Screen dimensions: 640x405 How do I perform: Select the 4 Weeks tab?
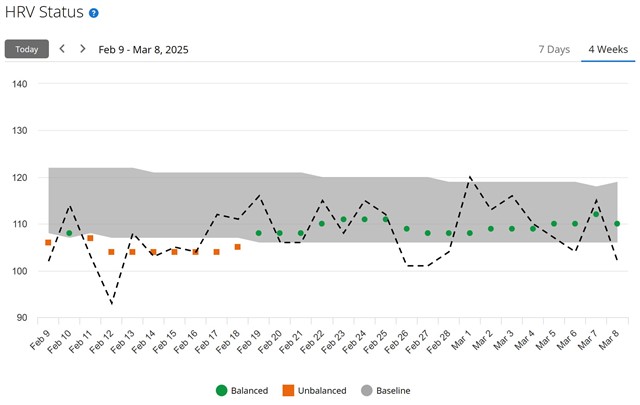[x=607, y=49]
